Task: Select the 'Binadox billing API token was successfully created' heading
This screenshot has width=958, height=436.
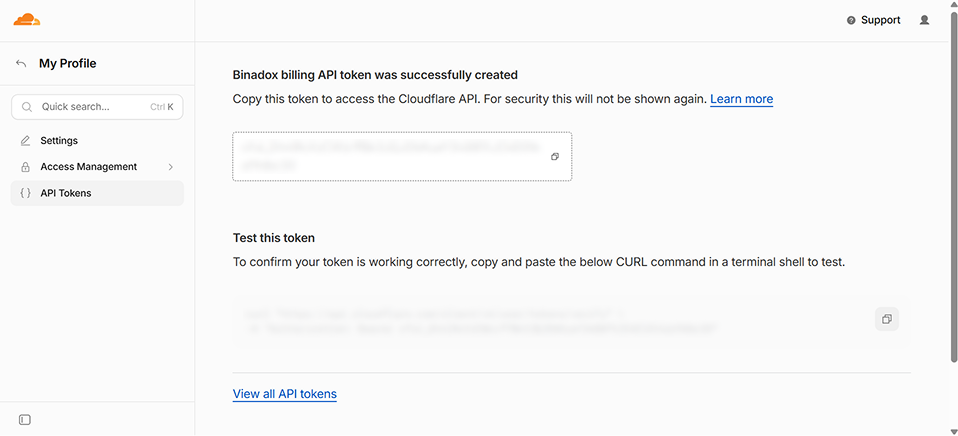Action: [375, 75]
